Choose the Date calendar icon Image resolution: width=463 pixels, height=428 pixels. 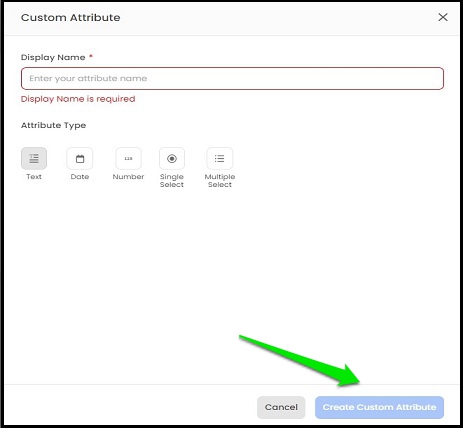tap(80, 159)
